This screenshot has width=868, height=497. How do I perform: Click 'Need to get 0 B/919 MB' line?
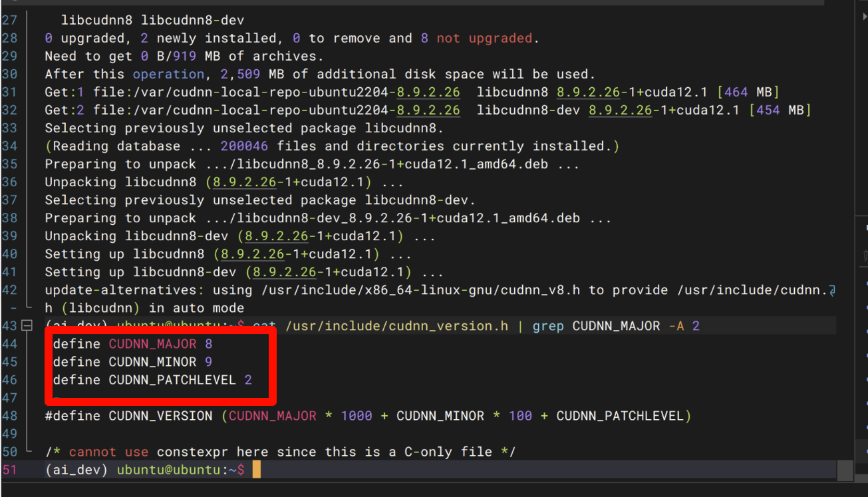(184, 57)
